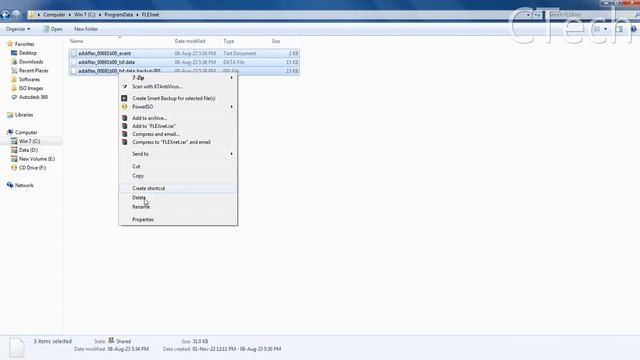Click the Help question mark icon
640x360 pixels.
[633, 29]
